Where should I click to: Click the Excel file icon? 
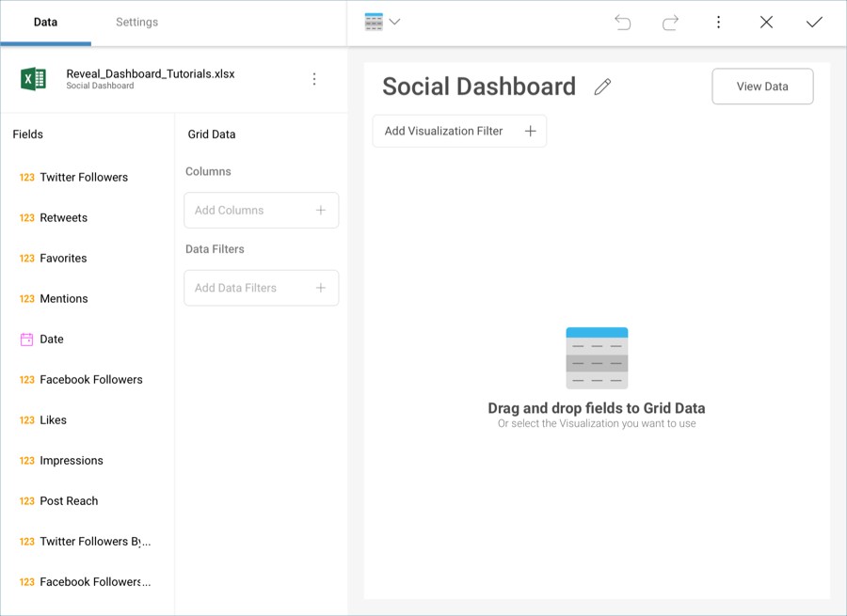(34, 79)
